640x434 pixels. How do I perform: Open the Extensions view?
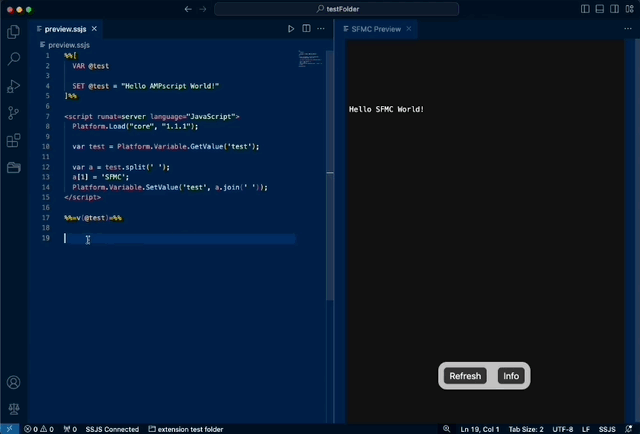point(13,140)
